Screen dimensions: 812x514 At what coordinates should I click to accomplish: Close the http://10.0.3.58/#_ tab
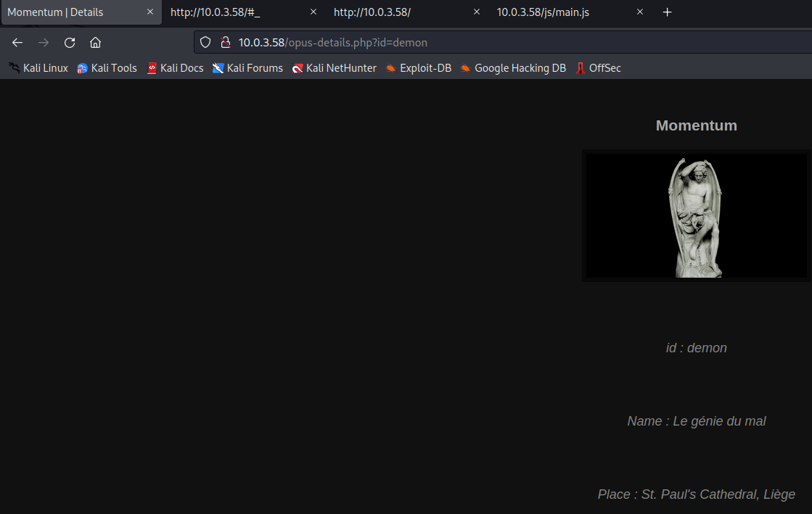313,12
